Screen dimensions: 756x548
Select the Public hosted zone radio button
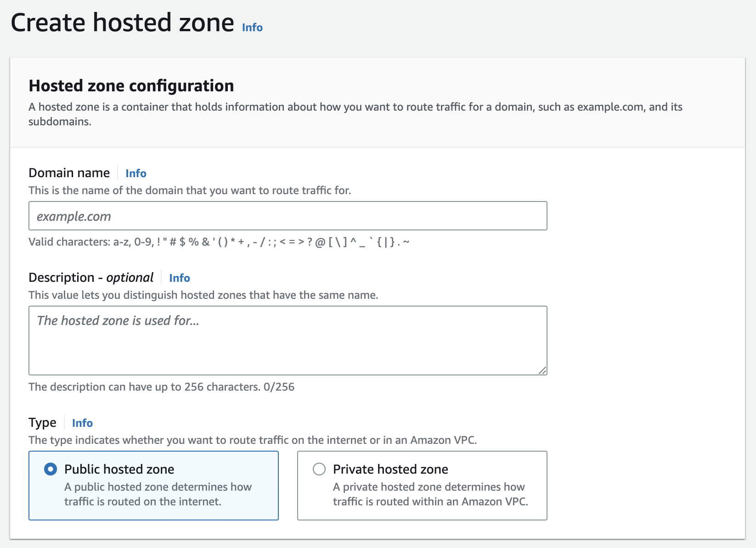click(x=51, y=469)
